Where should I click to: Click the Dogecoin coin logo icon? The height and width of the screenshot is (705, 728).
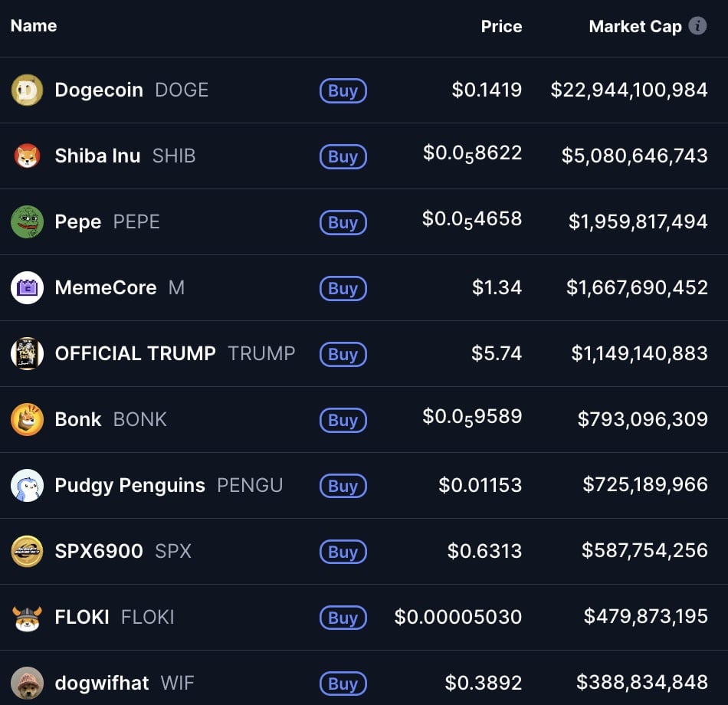coord(27,90)
